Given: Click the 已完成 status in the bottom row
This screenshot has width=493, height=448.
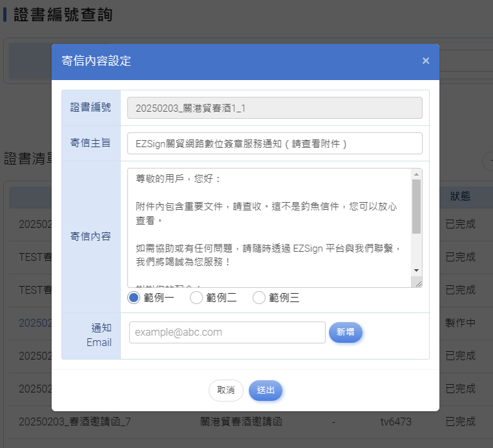Looking at the screenshot, I should [x=460, y=422].
